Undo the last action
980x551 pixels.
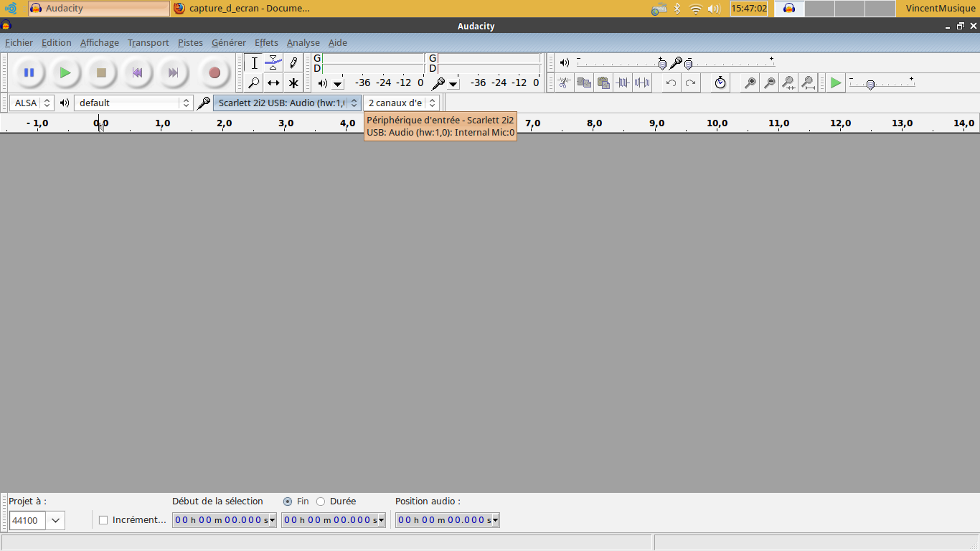click(671, 83)
